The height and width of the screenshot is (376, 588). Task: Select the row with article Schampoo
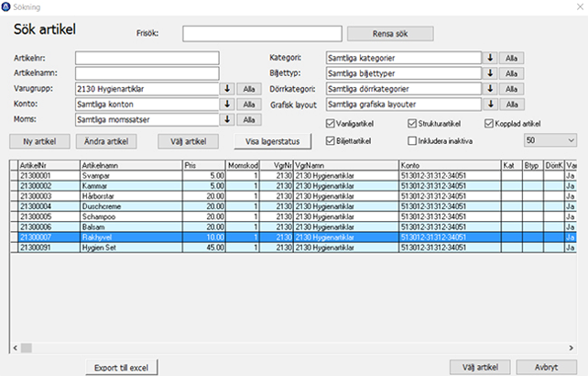[x=293, y=216]
